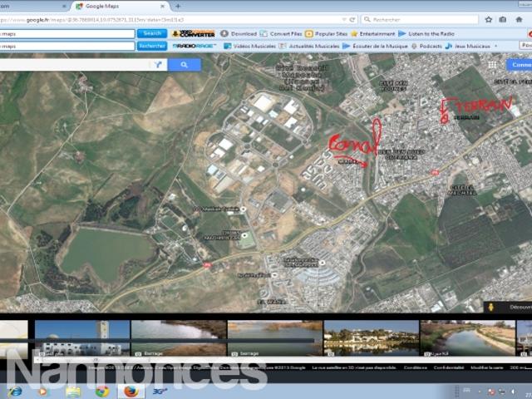Open a new browser tab

point(178,6)
